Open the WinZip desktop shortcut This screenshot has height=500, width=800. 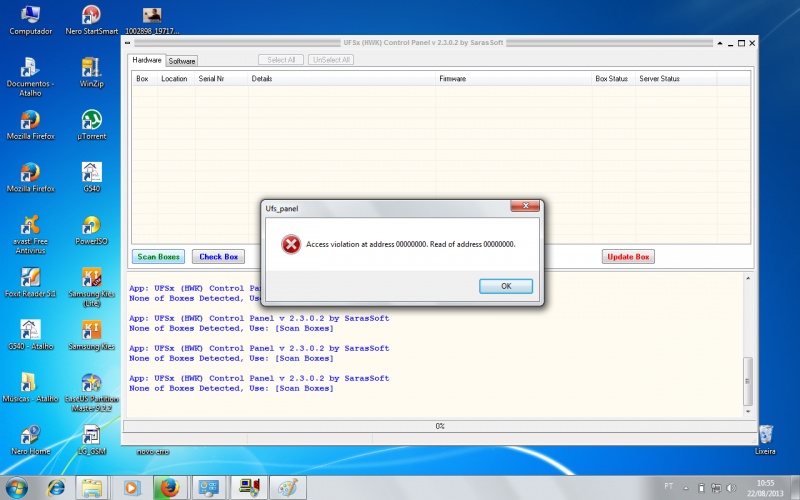click(x=91, y=72)
